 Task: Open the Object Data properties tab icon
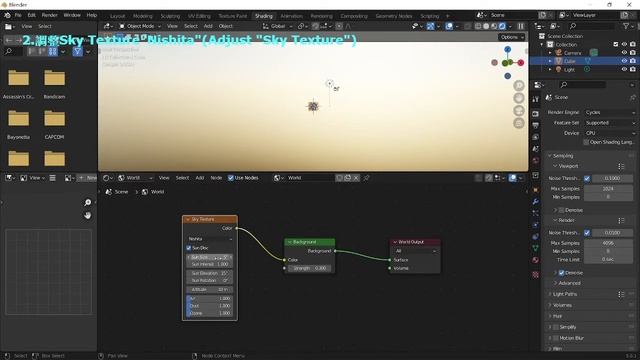pos(536,248)
